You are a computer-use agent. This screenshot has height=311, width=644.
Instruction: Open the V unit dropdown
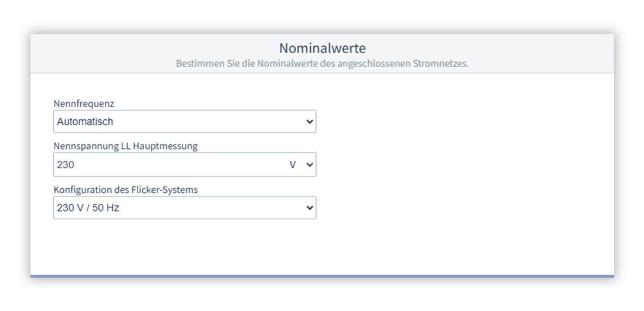tap(302, 165)
